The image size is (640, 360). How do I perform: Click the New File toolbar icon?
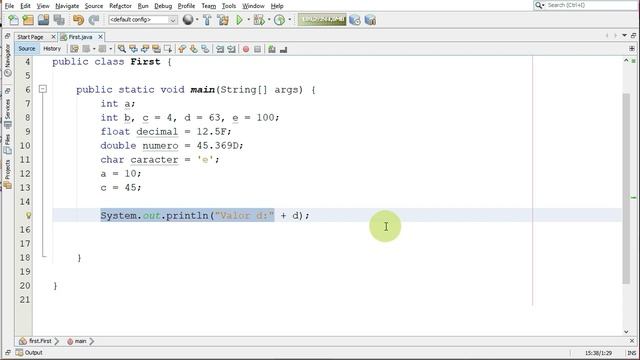(x=13, y=20)
